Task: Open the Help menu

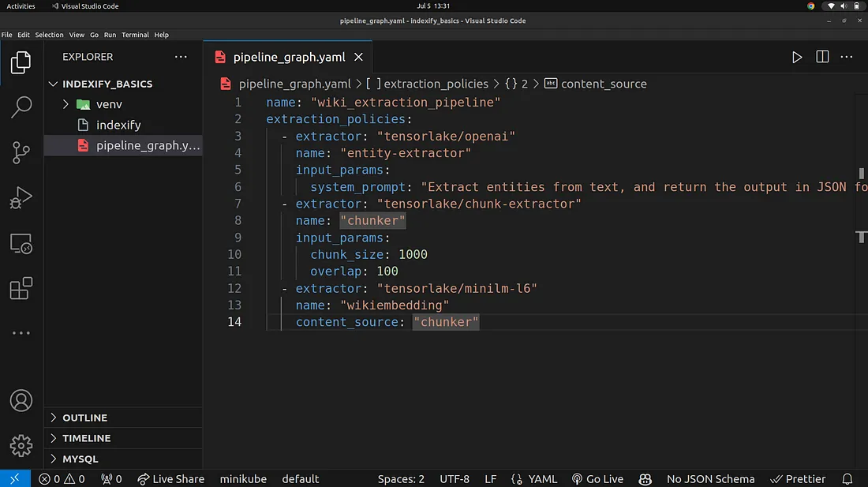Action: pyautogui.click(x=161, y=35)
